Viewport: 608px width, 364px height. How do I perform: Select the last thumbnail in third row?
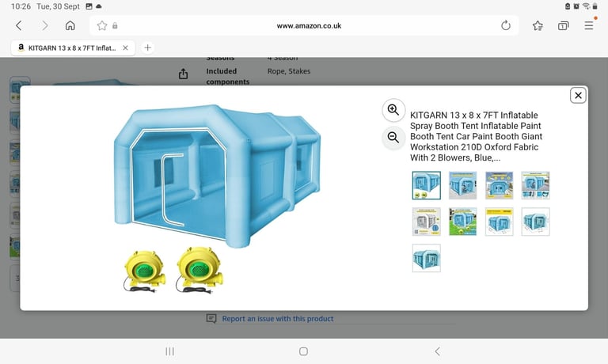(426, 258)
